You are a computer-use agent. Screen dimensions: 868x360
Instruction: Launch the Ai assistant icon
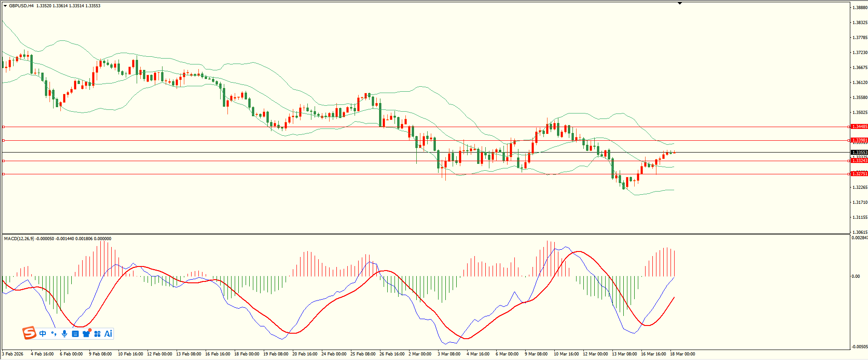pyautogui.click(x=108, y=334)
